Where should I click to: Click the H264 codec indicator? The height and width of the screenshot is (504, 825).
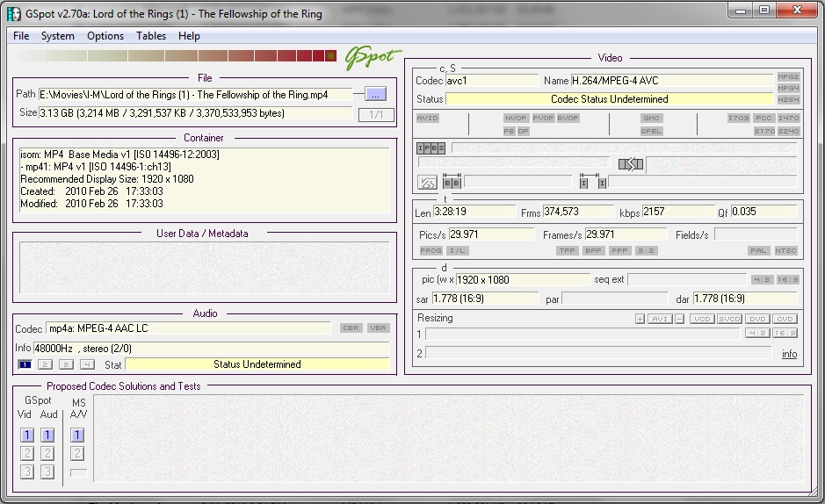click(x=787, y=99)
